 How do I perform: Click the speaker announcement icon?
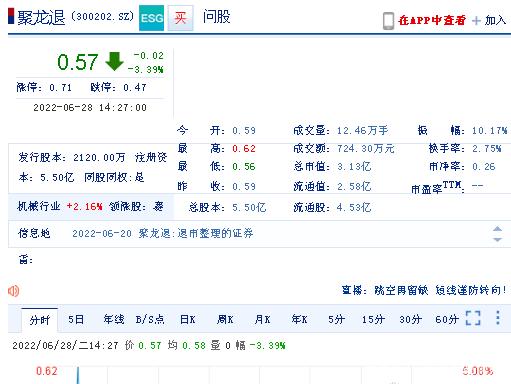click(x=13, y=291)
